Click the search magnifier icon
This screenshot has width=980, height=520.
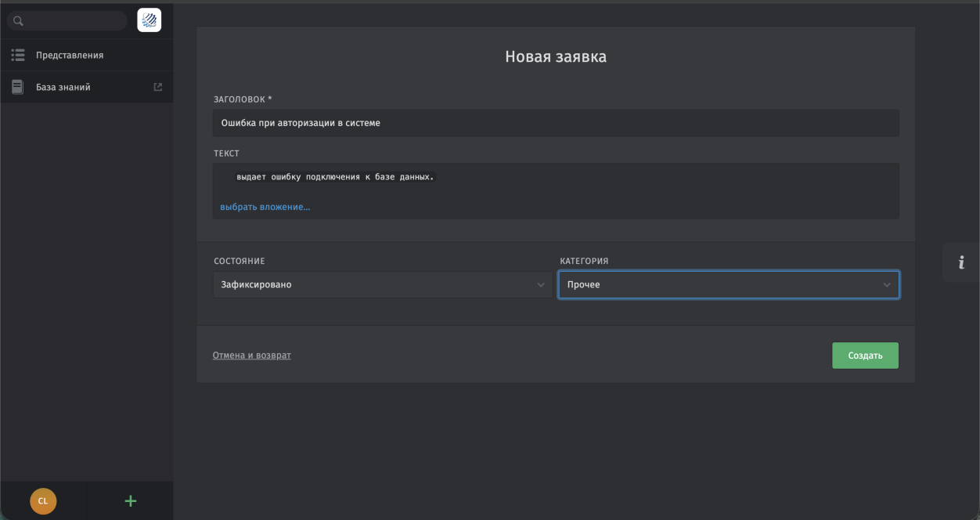point(18,20)
